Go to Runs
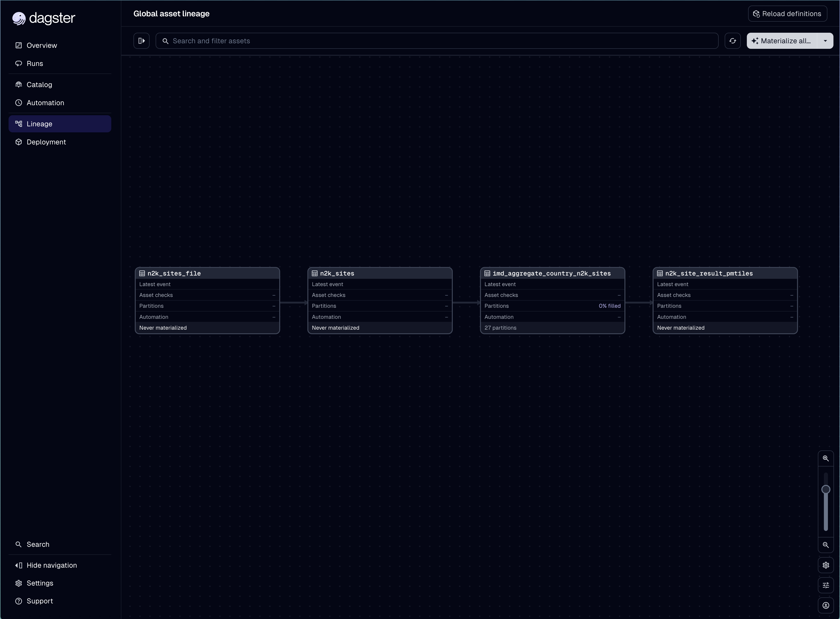This screenshot has height=619, width=840. click(x=60, y=63)
